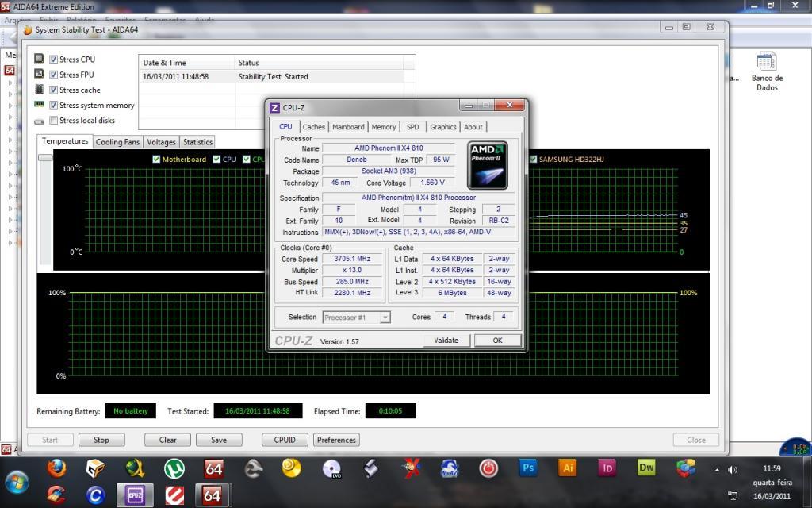Click the elapsed time 0:10:05 display
The height and width of the screenshot is (508, 812).
[x=390, y=411]
